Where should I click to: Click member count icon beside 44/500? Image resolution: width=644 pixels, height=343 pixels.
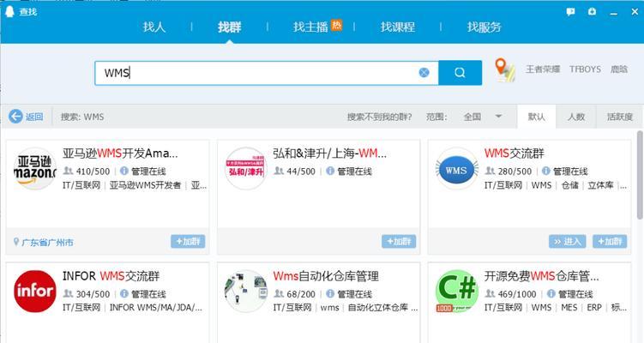pyautogui.click(x=279, y=171)
